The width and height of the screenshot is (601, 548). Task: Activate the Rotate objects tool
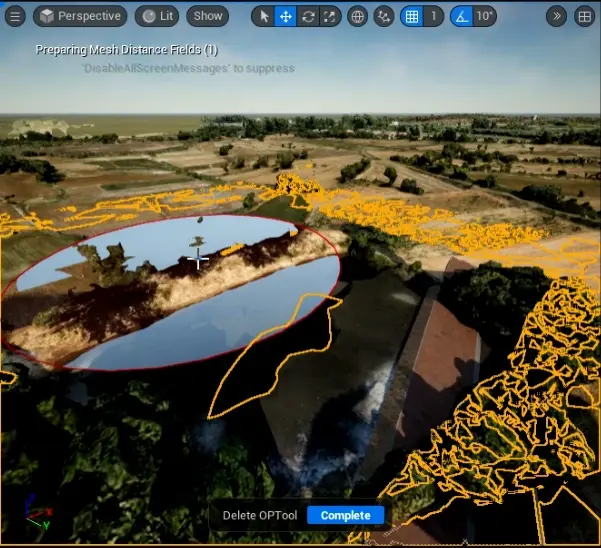pos(308,16)
